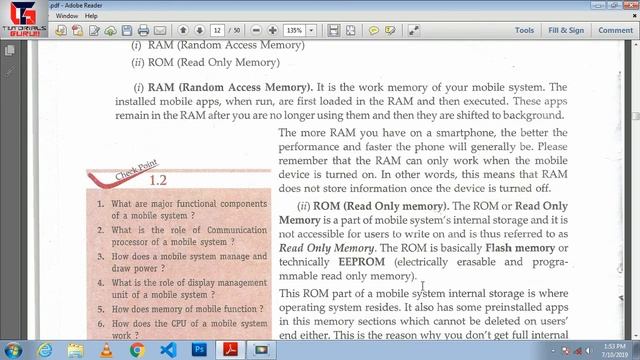Click the bold text 'Flash memory'
The width and height of the screenshot is (640, 360).
click(x=520, y=248)
